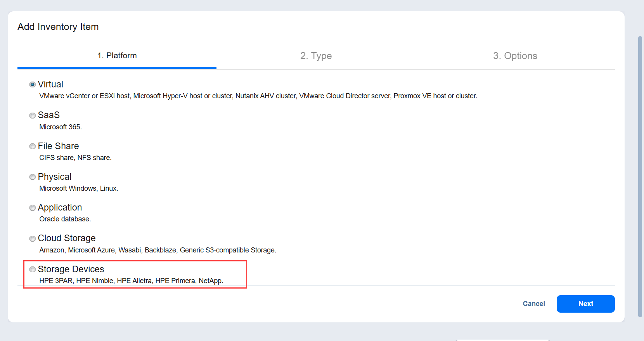Click the 'CIFS share, NFS share' description
The image size is (644, 341).
click(x=75, y=158)
